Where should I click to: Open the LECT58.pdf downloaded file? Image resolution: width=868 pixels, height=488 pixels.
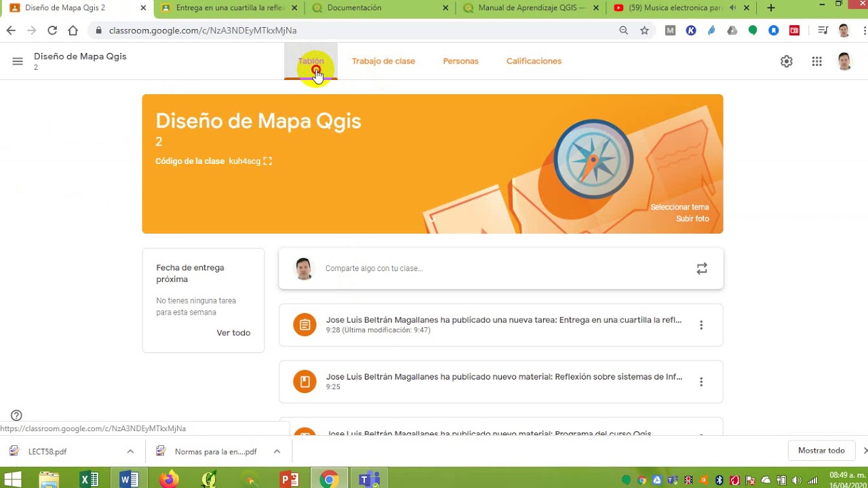47,451
